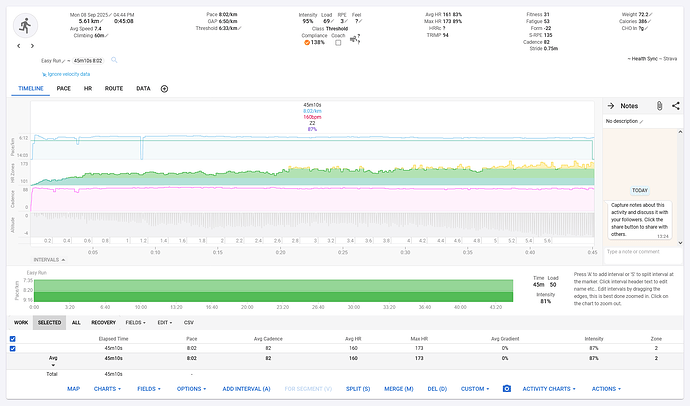
Task: Switch to the HR tab
Action: click(88, 88)
